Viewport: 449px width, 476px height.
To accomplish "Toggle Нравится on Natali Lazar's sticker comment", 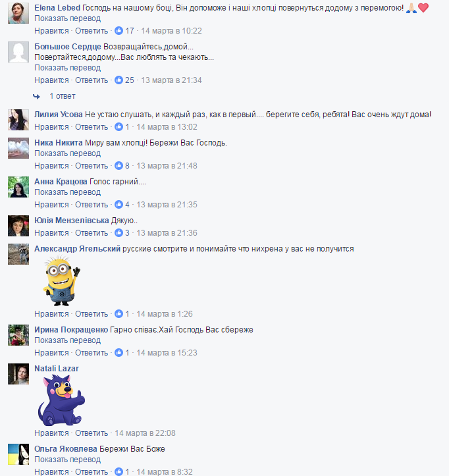I will point(51,433).
